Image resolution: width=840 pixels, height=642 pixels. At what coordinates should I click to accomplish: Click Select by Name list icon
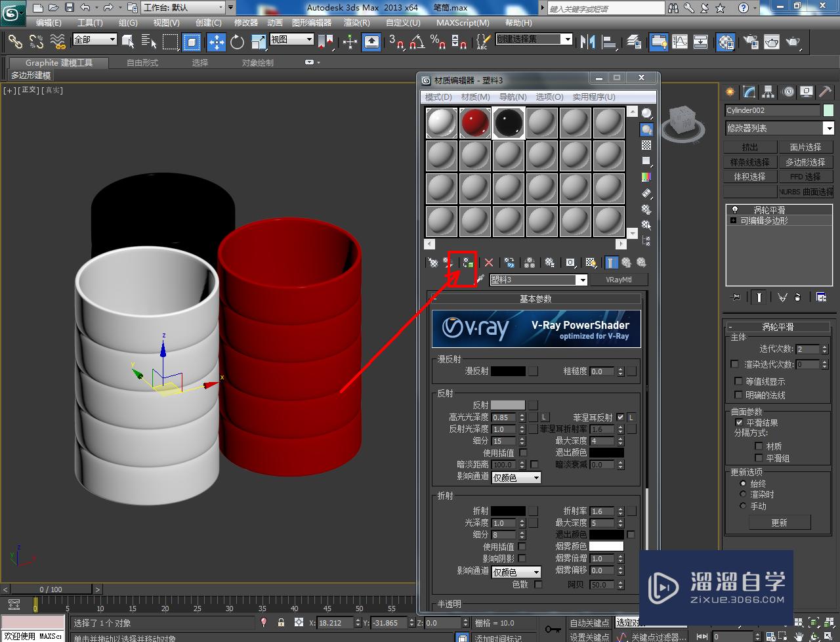click(x=149, y=42)
